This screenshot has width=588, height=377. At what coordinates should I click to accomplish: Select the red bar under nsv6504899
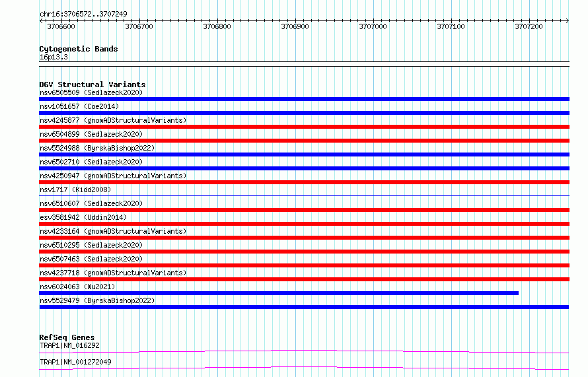[x=304, y=141]
